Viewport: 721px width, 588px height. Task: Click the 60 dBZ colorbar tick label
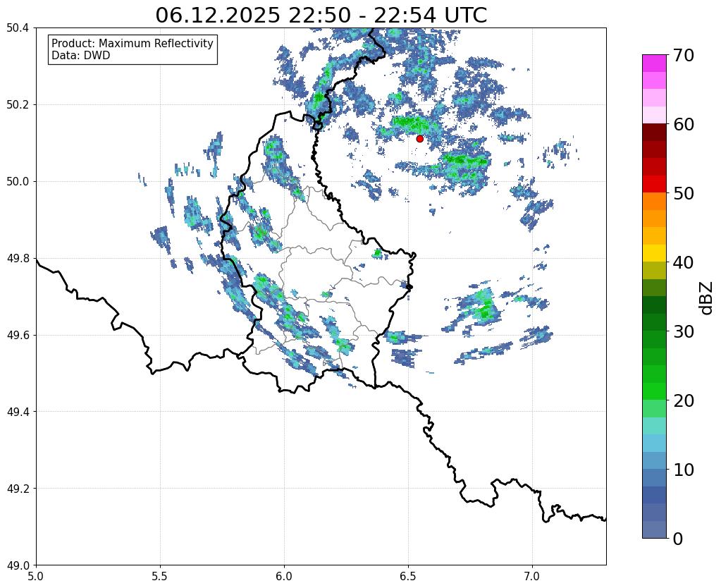pyautogui.click(x=683, y=124)
